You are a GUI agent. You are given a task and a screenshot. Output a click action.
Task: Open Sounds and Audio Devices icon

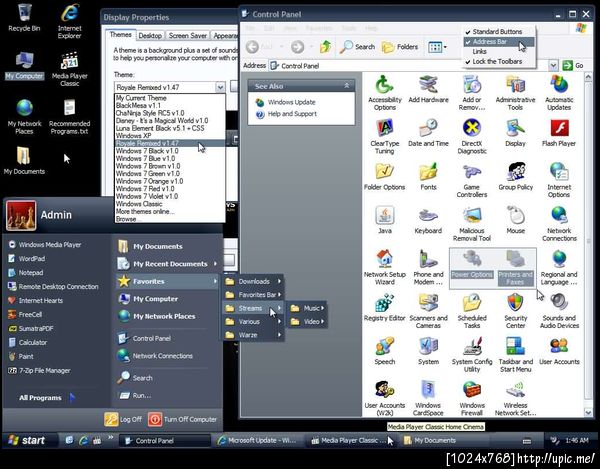[559, 311]
